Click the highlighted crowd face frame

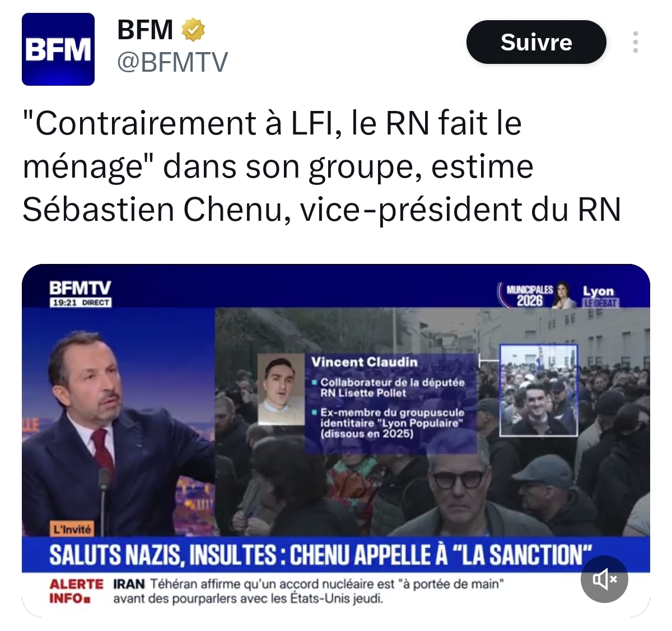pos(538,390)
